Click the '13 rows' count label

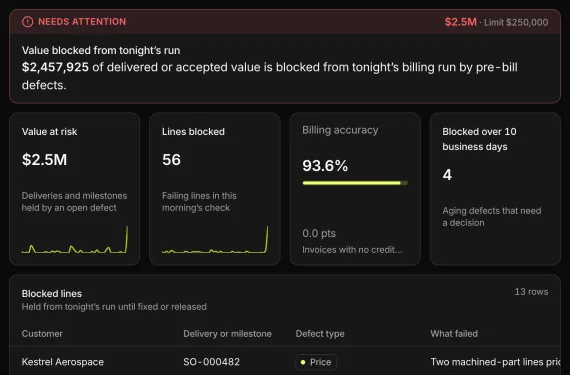531,292
